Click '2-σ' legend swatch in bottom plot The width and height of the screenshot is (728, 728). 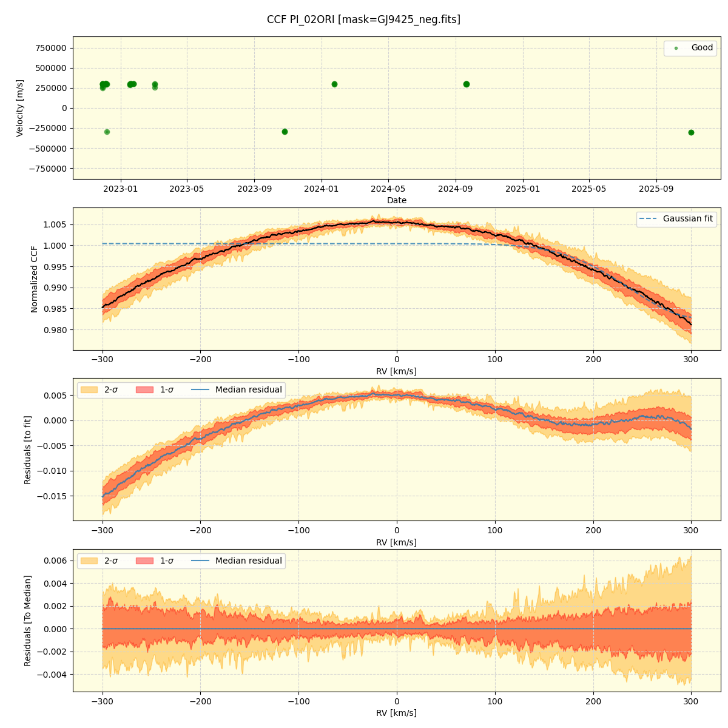tap(89, 561)
